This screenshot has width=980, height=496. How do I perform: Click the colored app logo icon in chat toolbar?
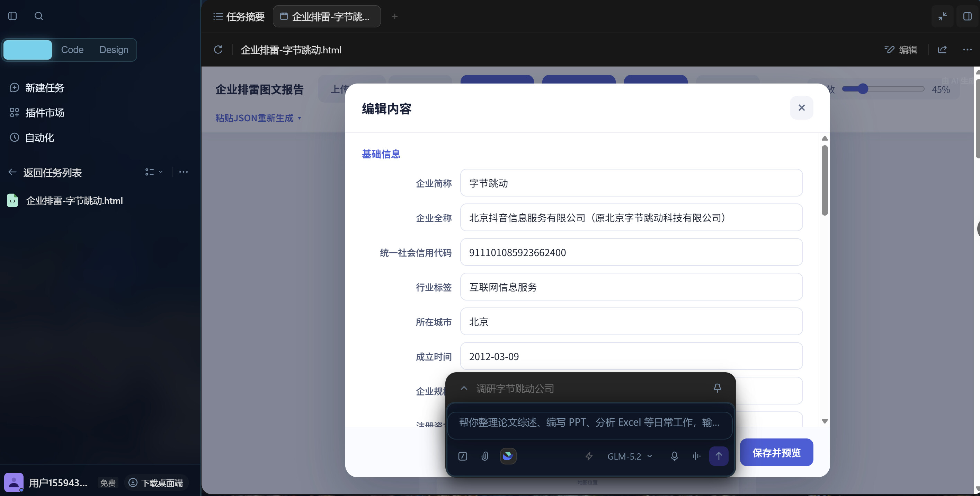pos(508,456)
